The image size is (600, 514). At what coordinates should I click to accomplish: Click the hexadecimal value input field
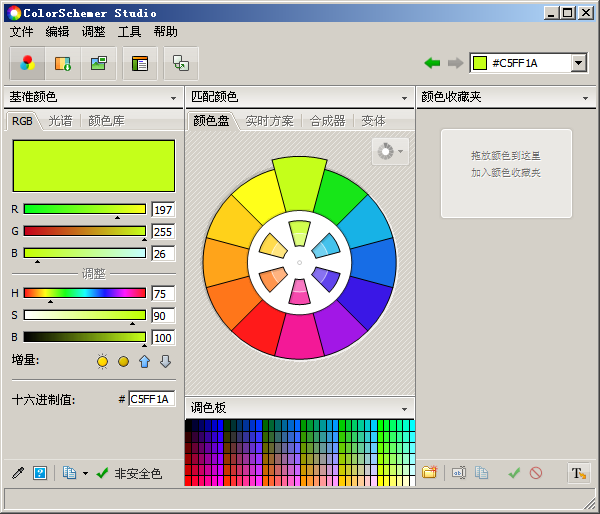(151, 399)
